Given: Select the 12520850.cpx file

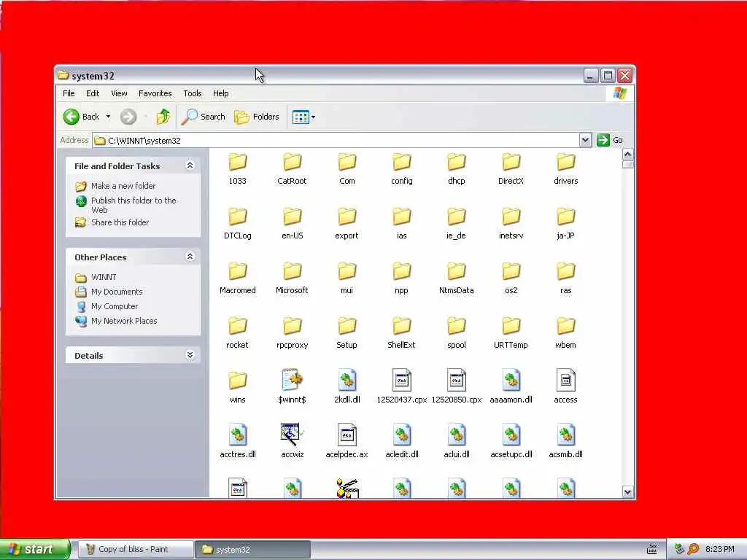Looking at the screenshot, I should 457,387.
